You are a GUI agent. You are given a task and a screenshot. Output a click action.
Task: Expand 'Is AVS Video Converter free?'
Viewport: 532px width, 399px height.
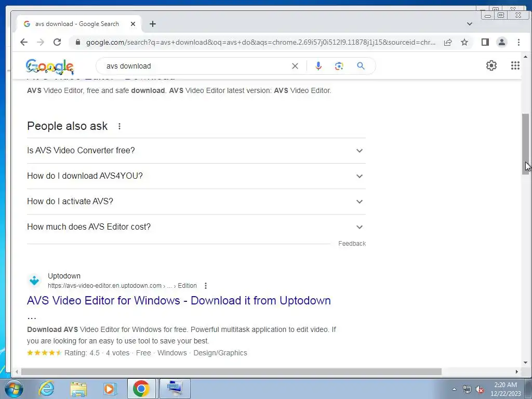coord(196,150)
